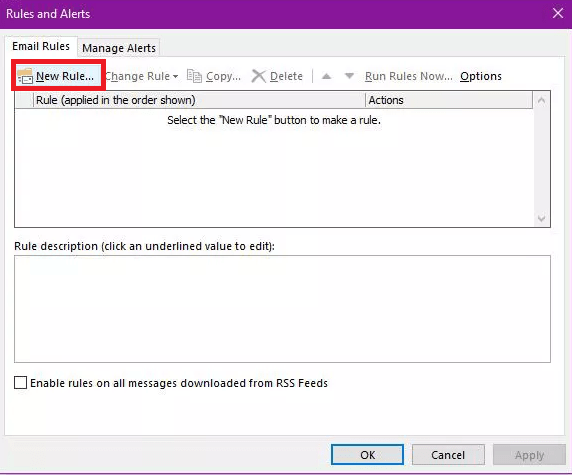Switch to the Manage Alerts tab
572x475 pixels.
coord(119,48)
